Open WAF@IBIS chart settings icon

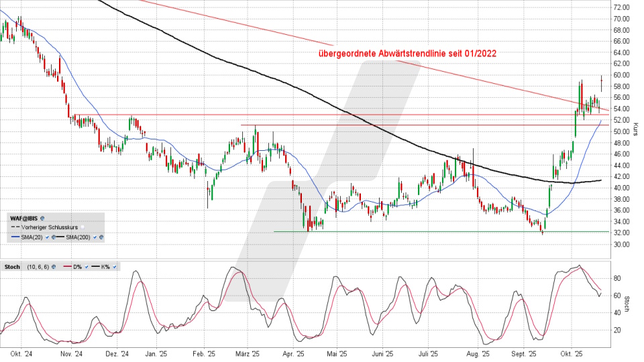(42, 219)
